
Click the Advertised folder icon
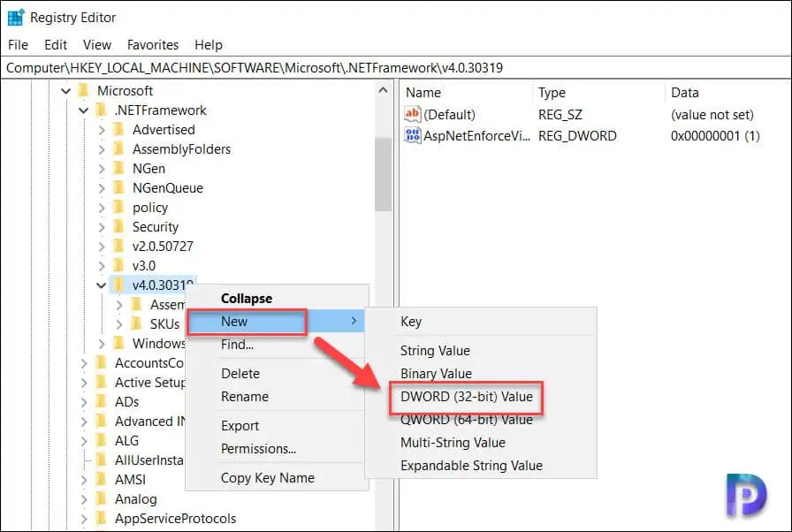119,130
